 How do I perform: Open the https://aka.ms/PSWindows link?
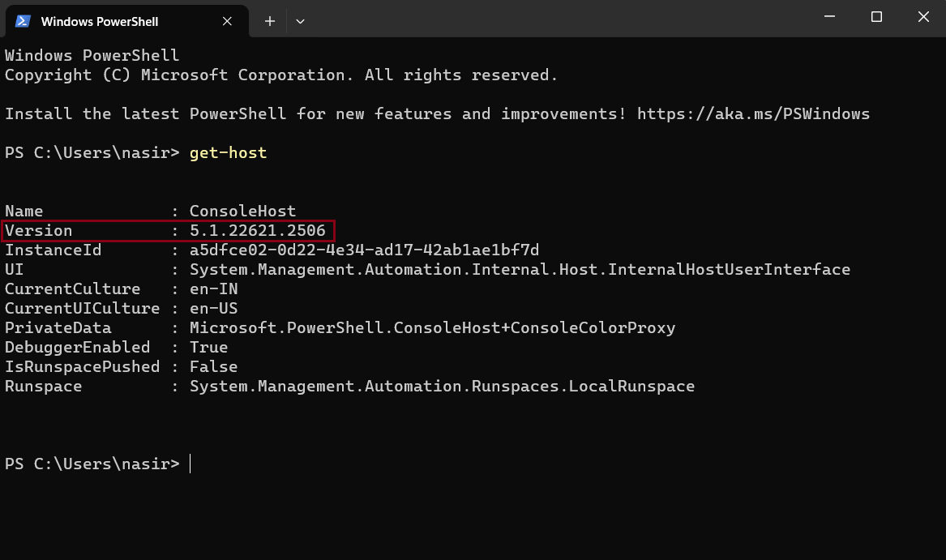[x=754, y=114]
